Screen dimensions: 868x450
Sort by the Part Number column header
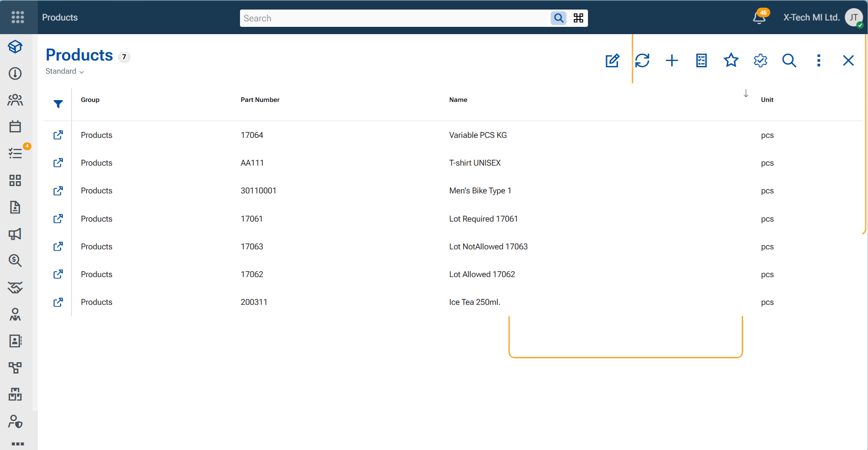point(260,100)
